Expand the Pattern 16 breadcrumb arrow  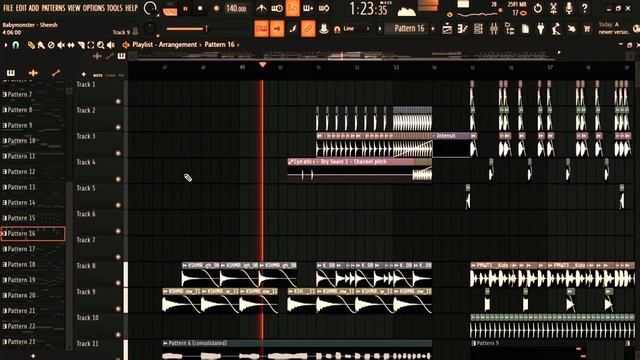pos(238,45)
